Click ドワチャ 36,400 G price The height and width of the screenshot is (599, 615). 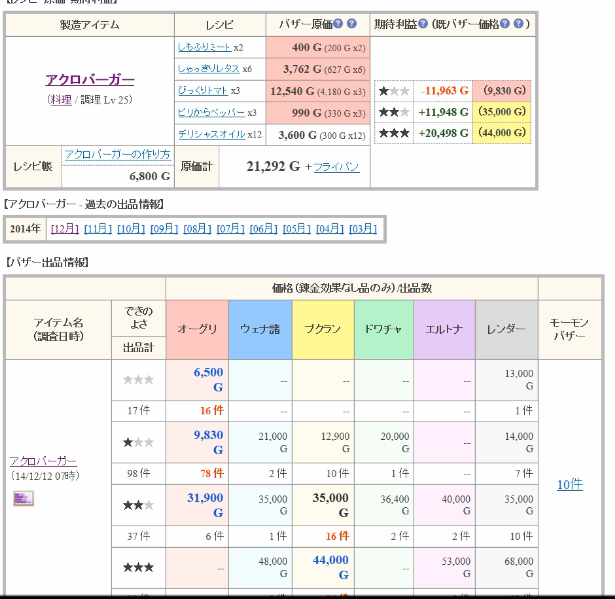point(395,505)
